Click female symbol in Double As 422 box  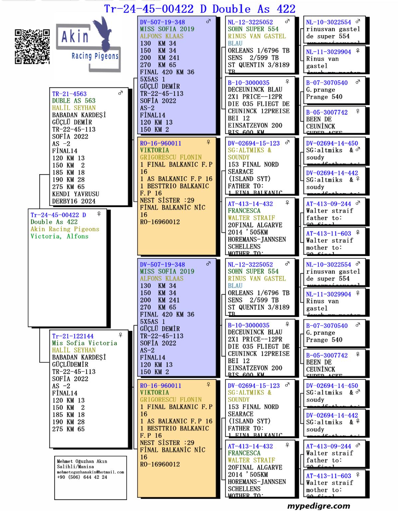(99, 214)
